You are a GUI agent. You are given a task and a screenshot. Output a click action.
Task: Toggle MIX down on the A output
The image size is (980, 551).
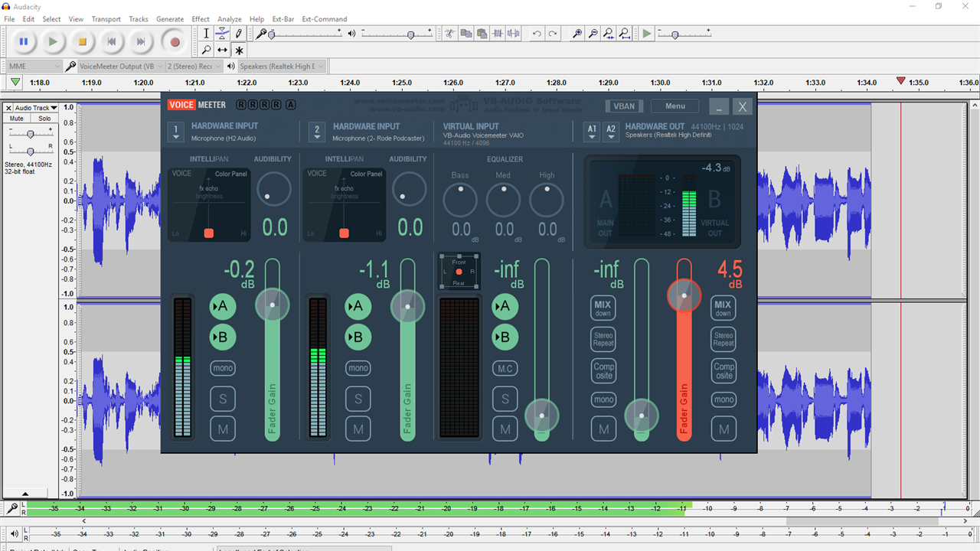point(603,308)
